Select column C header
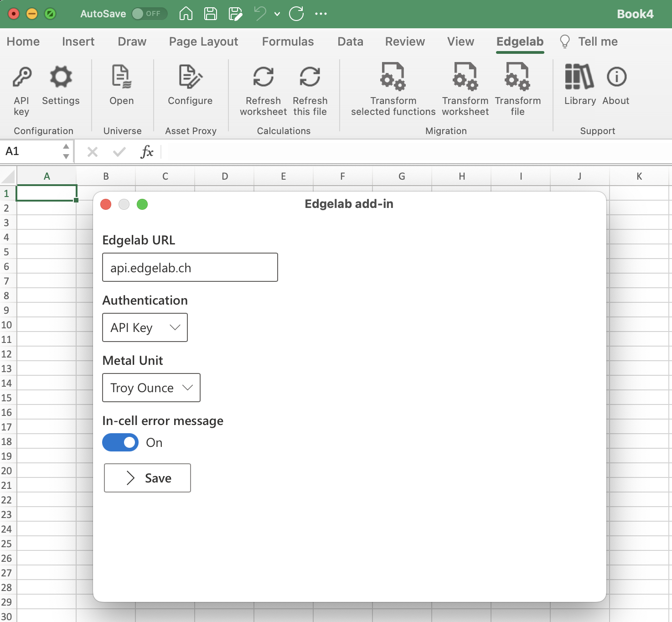Image resolution: width=672 pixels, height=622 pixels. pos(165,176)
